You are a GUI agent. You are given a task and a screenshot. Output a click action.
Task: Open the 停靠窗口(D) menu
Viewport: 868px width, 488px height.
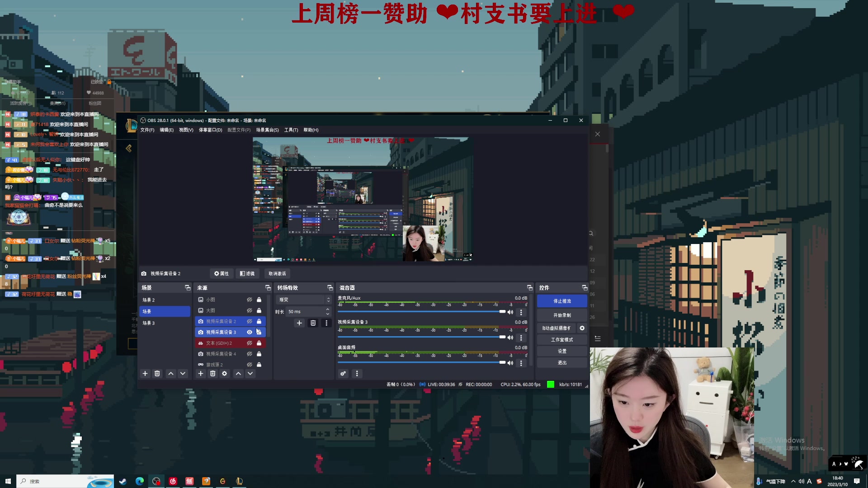pos(211,130)
